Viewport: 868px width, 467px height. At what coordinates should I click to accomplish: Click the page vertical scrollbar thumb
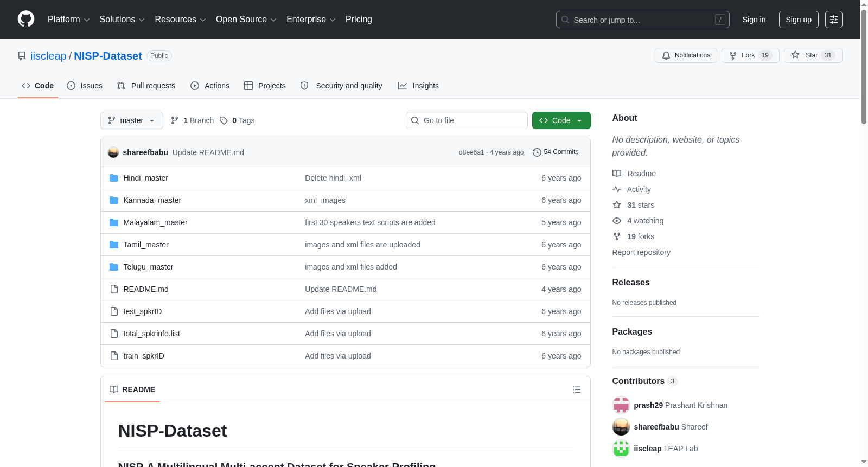(x=864, y=67)
